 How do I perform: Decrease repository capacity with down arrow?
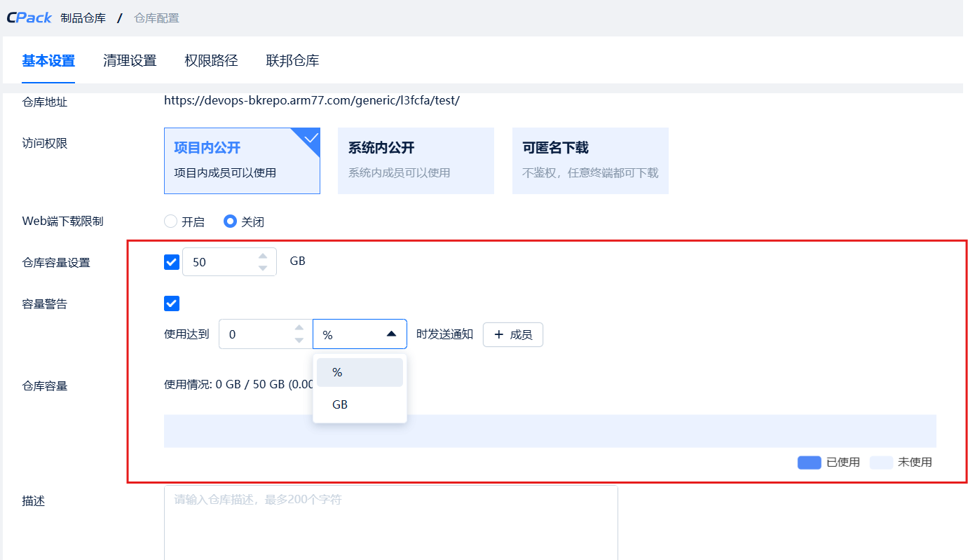coord(263,268)
